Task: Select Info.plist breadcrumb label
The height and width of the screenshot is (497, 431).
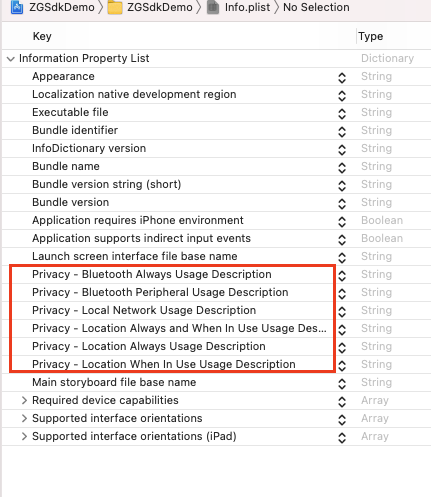Action: [x=247, y=7]
